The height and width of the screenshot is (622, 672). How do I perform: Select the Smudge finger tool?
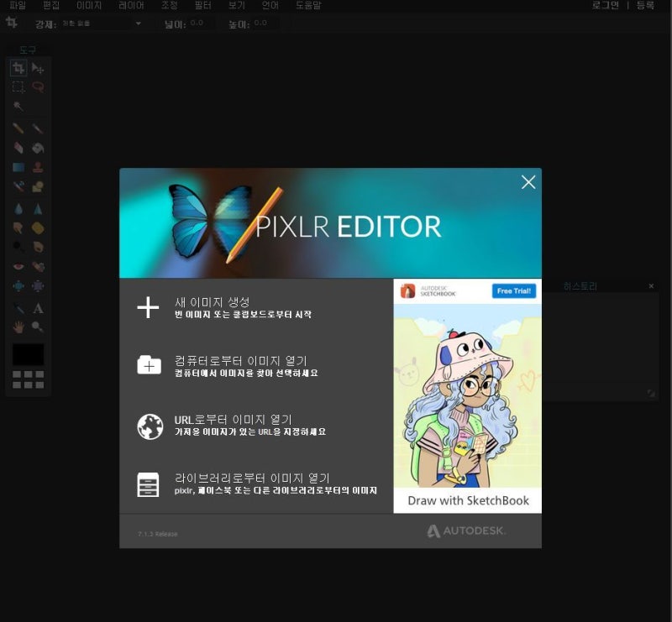pos(18,227)
